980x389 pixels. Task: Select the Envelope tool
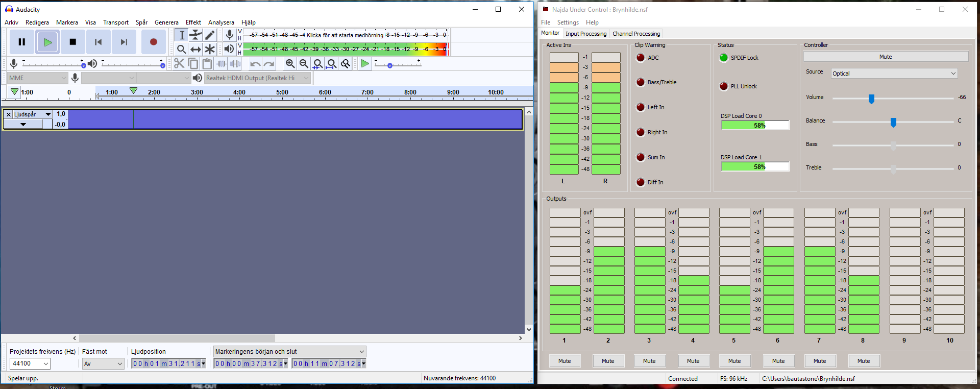click(195, 35)
